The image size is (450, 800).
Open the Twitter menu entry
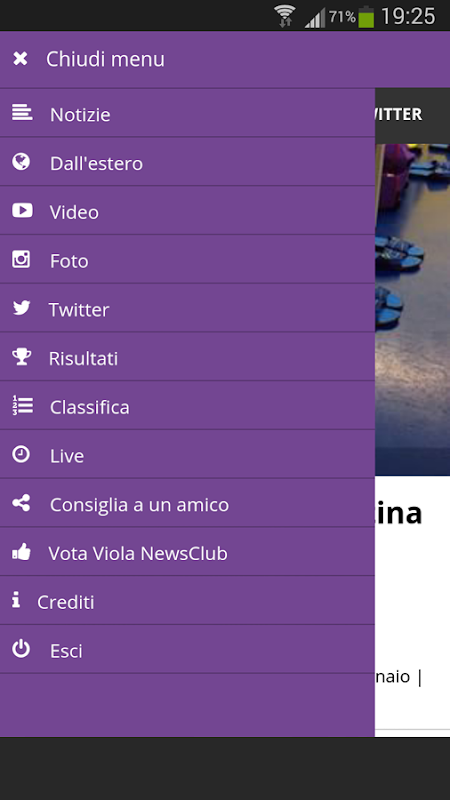click(187, 308)
